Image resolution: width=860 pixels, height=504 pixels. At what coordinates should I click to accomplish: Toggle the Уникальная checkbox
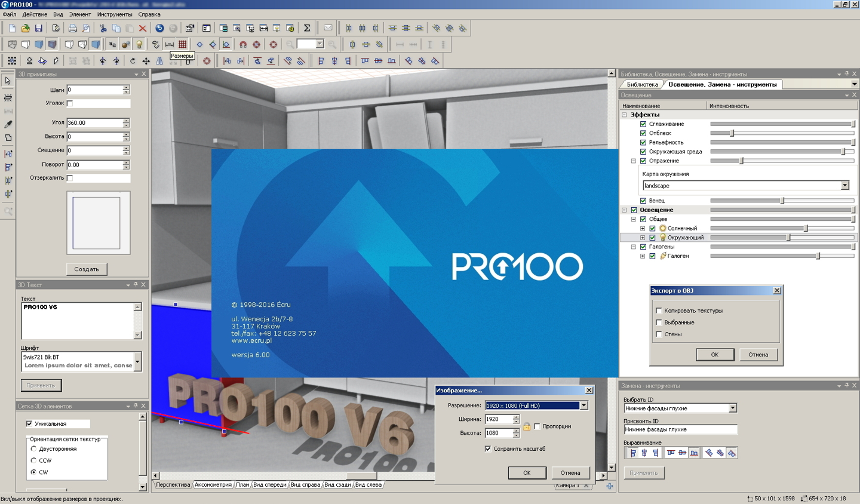29,423
